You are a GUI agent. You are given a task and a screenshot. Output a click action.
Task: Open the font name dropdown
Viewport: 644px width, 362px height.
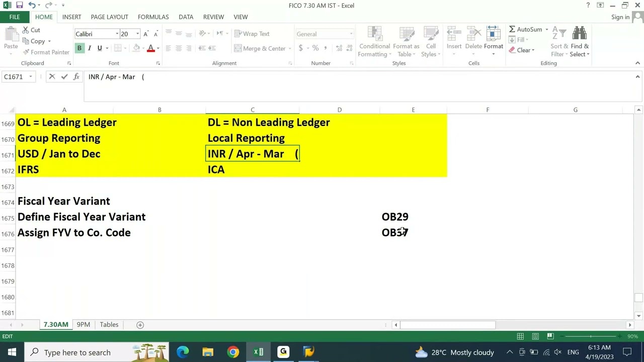point(117,34)
